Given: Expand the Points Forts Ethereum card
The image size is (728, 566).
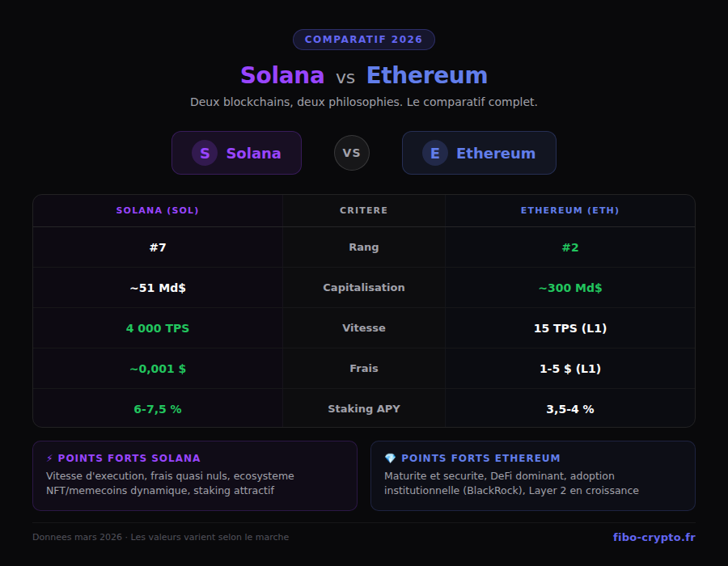Looking at the screenshot, I should pos(532,475).
